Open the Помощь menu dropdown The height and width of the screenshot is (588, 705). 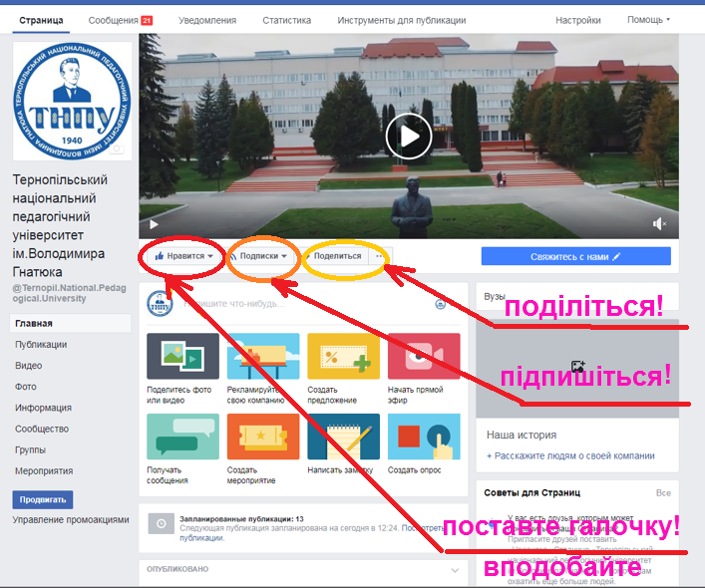tap(648, 20)
